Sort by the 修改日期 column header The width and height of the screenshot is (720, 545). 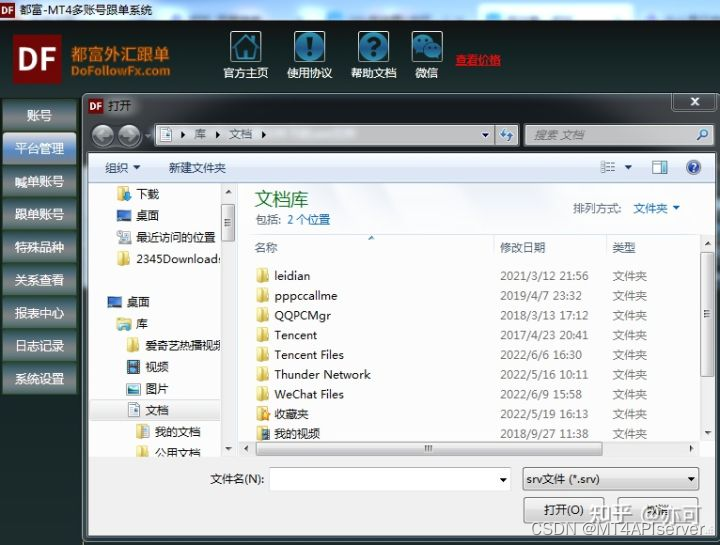click(523, 248)
